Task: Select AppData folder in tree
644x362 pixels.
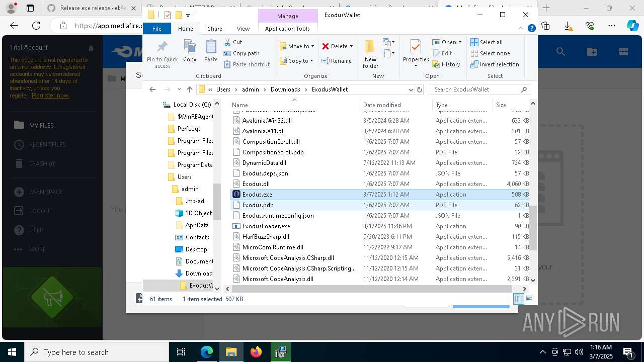Action: click(x=197, y=225)
